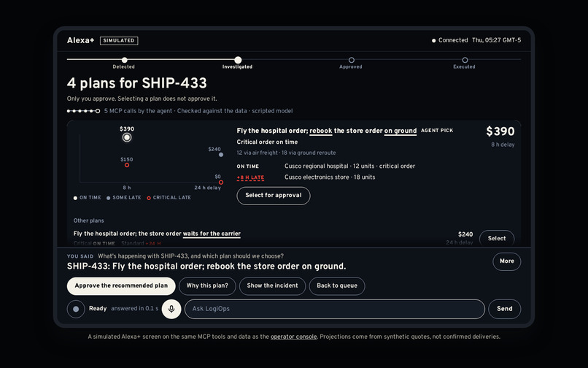
Task: Open the MCP calls dot trail
Action: coord(83,111)
